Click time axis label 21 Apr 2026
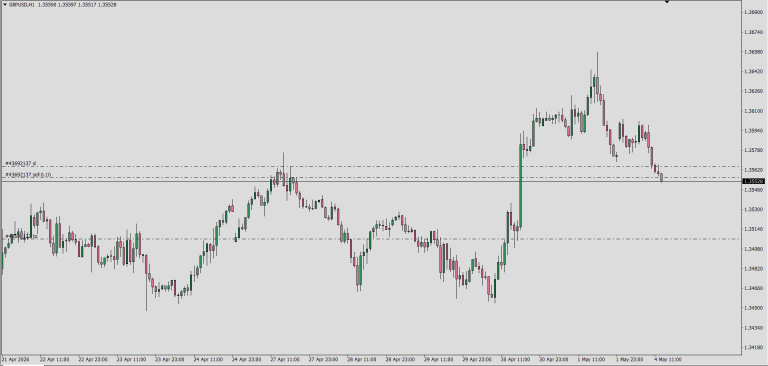Image resolution: width=768 pixels, height=366 pixels. click(x=16, y=360)
